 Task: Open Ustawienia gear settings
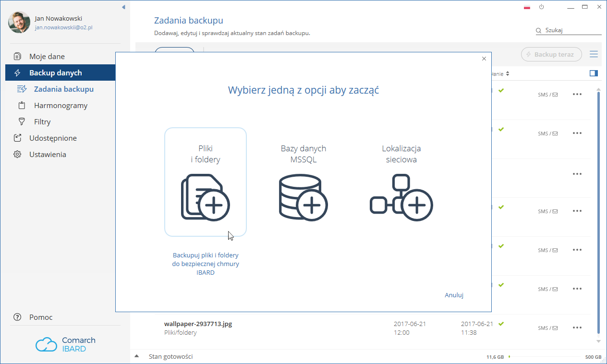point(47,154)
